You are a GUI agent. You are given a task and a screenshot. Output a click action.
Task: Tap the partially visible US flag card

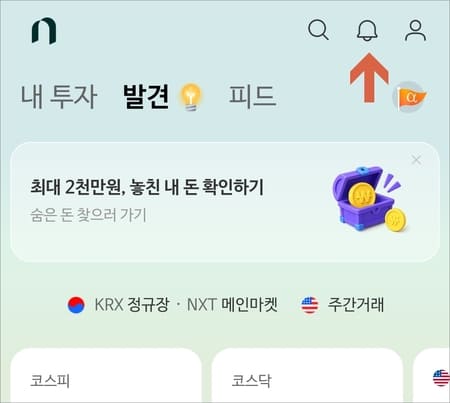tap(432, 375)
